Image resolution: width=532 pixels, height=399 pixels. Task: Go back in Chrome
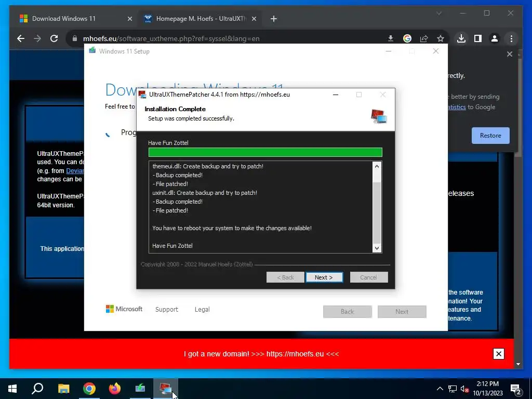21,38
